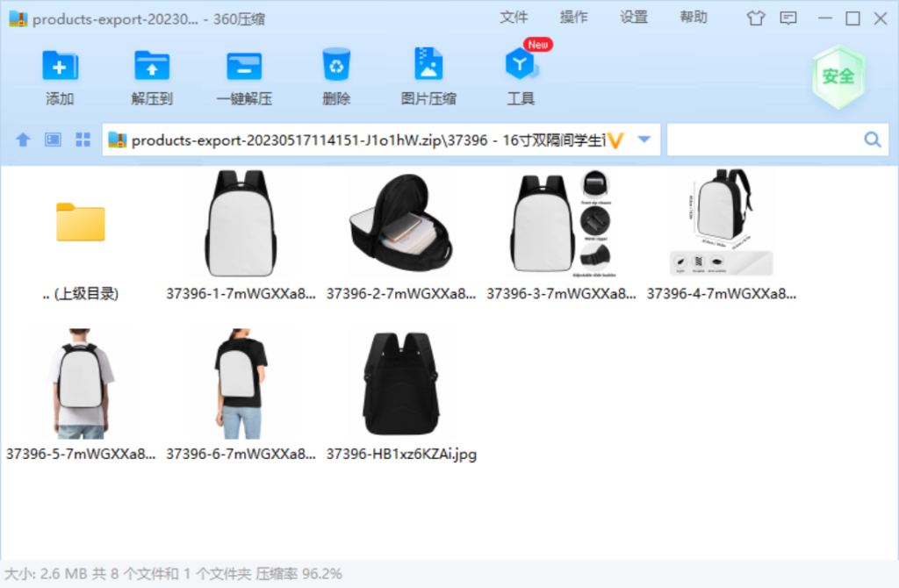899x588 pixels.
Task: Click the archive icon in the address bar
Action: coord(118,140)
